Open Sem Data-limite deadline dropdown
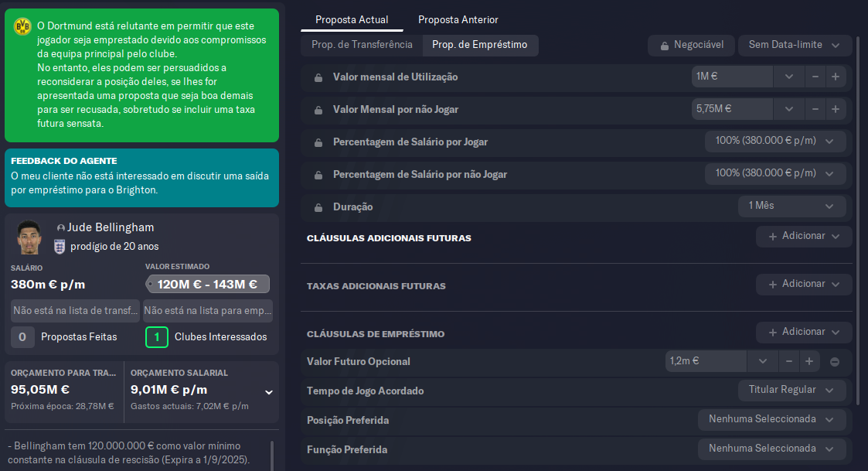Viewport: 868px width, 471px height. point(795,45)
